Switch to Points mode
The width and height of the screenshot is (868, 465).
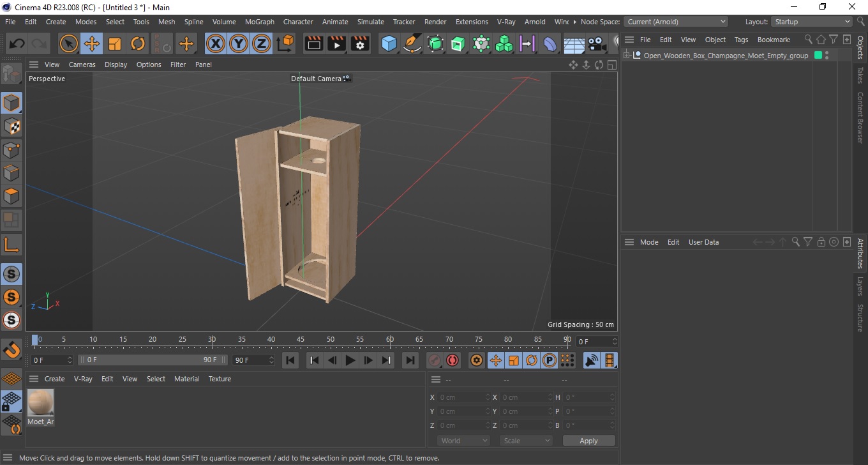(11, 150)
